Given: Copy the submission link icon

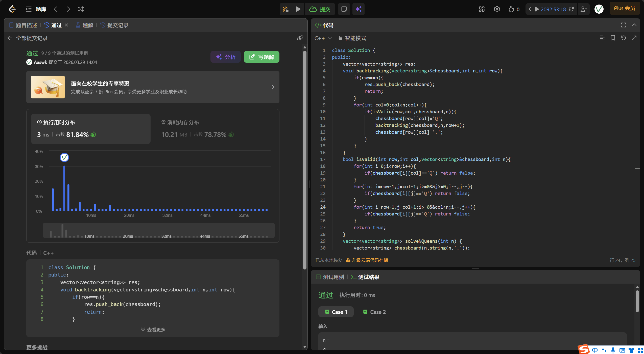Looking at the screenshot, I should tap(300, 38).
